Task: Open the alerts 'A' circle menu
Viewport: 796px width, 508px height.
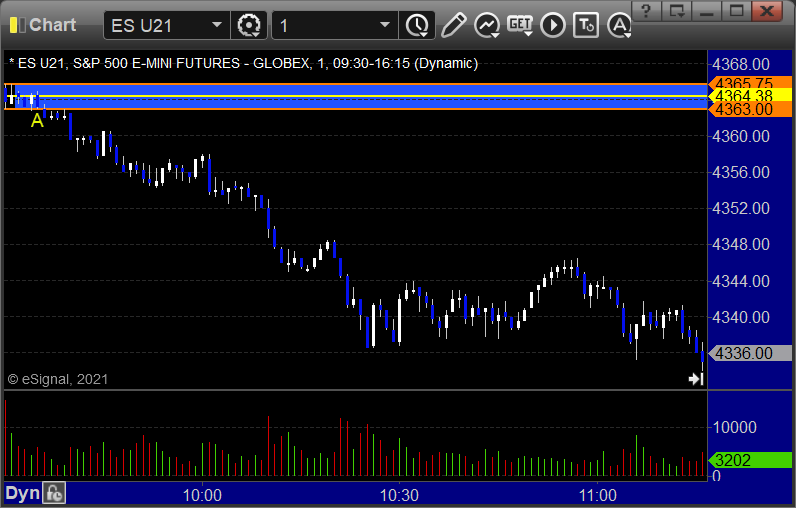Action: coord(619,25)
